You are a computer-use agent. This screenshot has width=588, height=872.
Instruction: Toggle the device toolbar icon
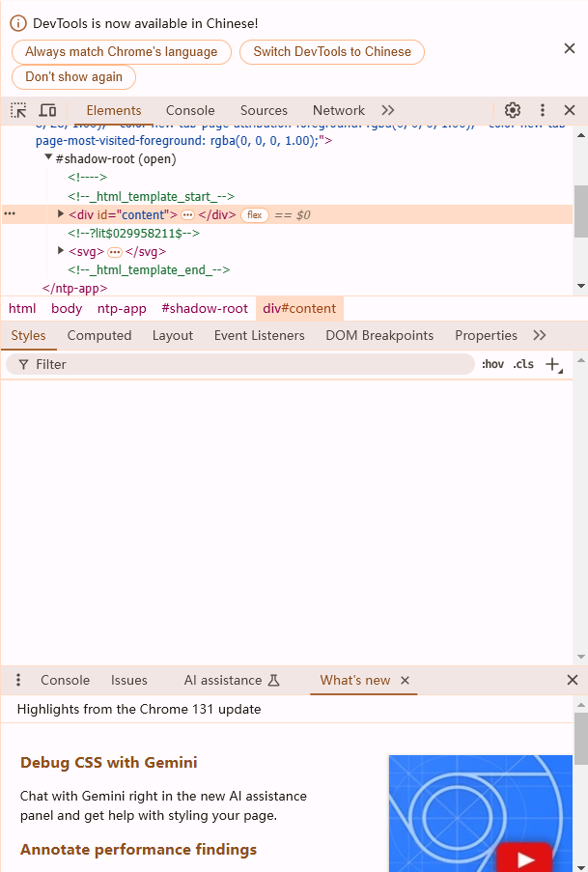point(48,110)
